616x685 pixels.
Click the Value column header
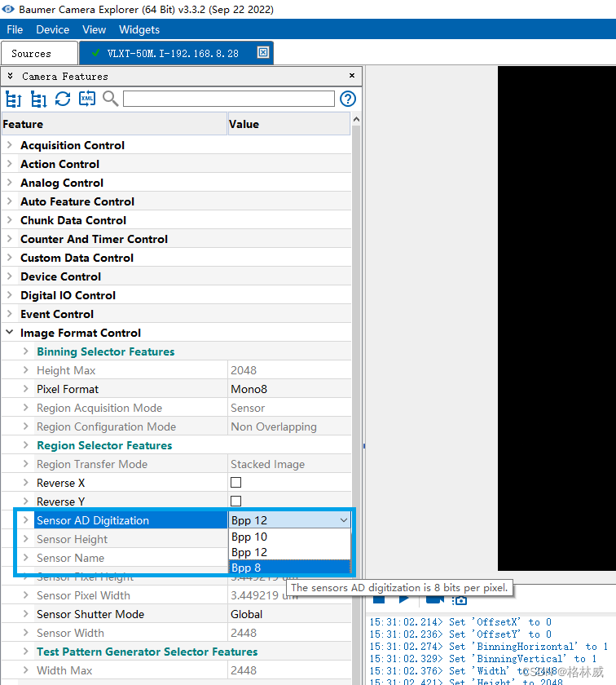(x=289, y=124)
